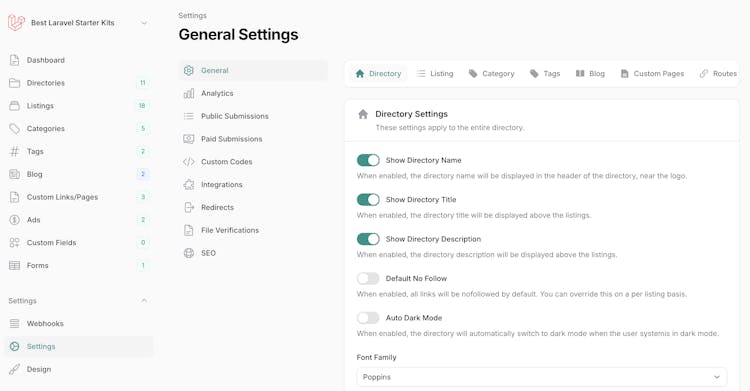Image resolution: width=750 pixels, height=391 pixels.
Task: Click the Directory Settings heading
Action: point(411,114)
